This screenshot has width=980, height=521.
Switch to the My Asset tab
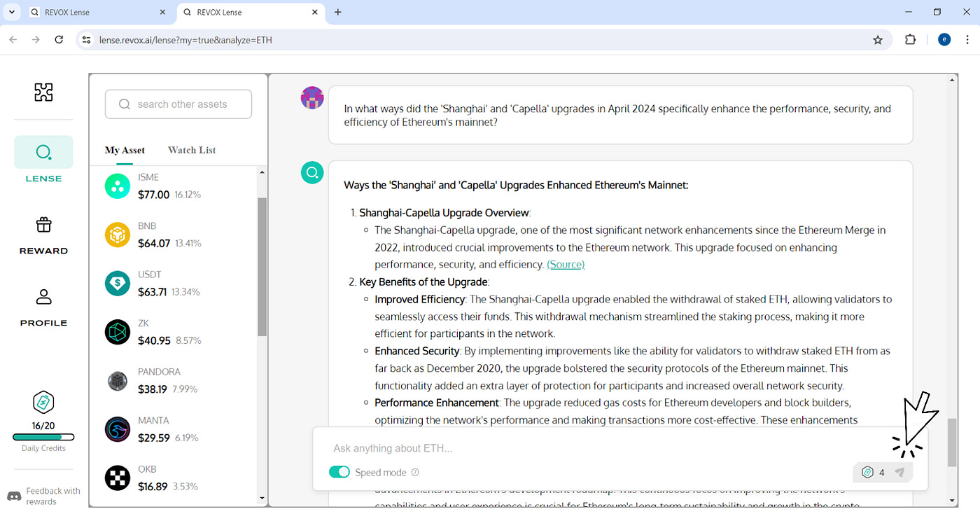[x=125, y=150]
